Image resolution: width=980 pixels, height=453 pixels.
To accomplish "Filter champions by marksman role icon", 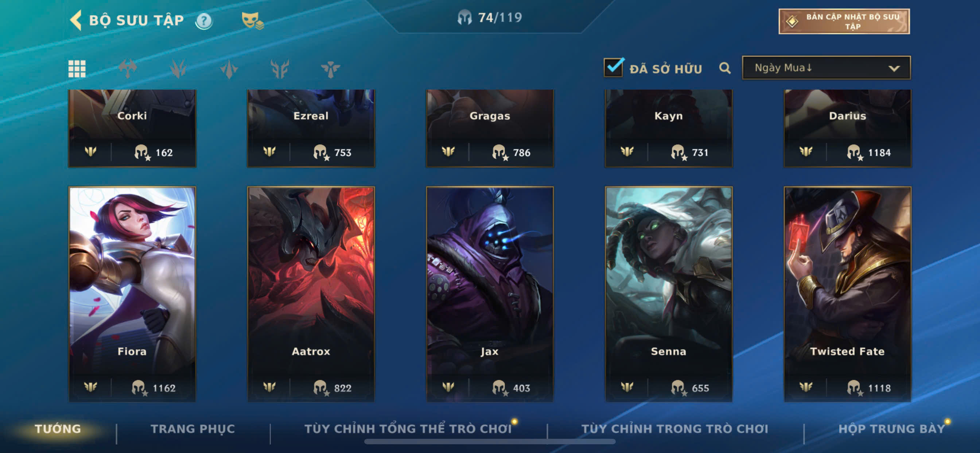I will point(229,69).
